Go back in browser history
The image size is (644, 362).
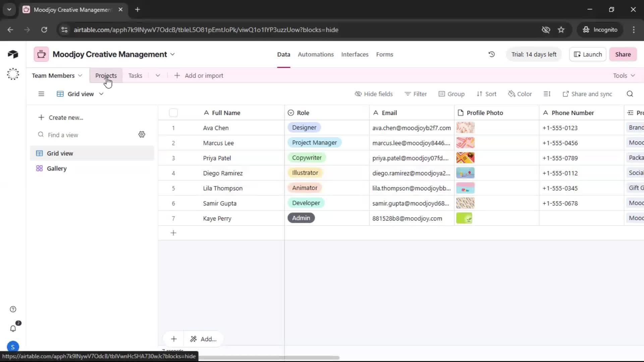[x=10, y=29]
